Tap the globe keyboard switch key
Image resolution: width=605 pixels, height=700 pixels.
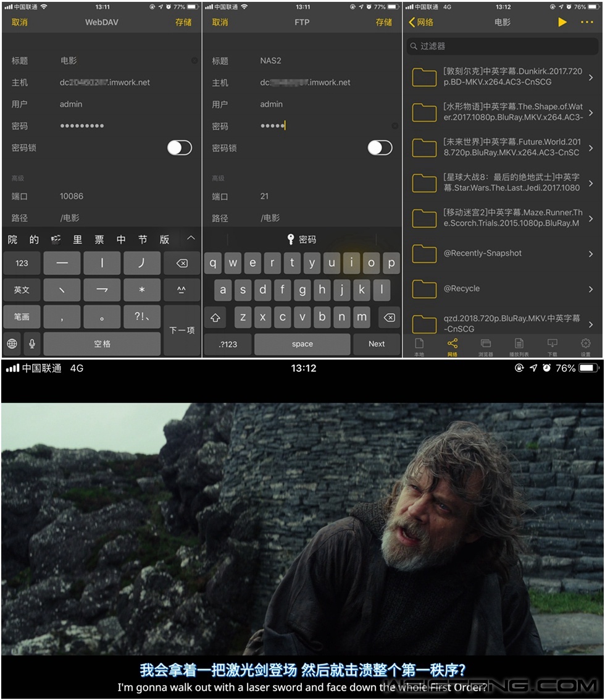[x=12, y=344]
